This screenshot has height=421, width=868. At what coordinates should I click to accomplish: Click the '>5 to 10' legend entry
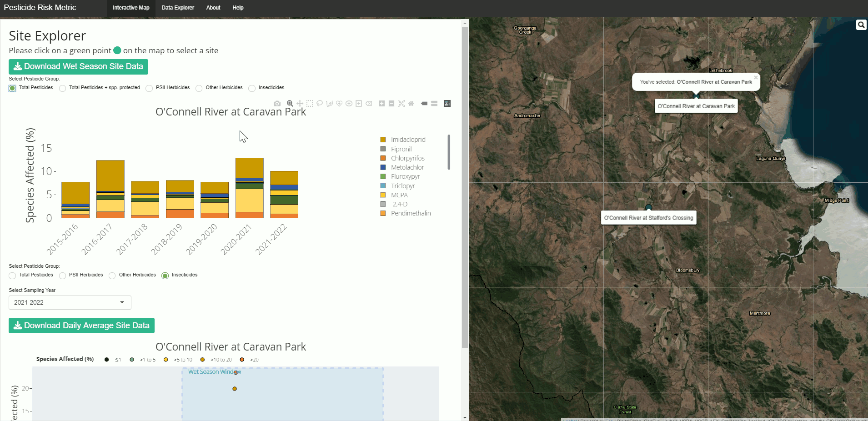coord(183,360)
